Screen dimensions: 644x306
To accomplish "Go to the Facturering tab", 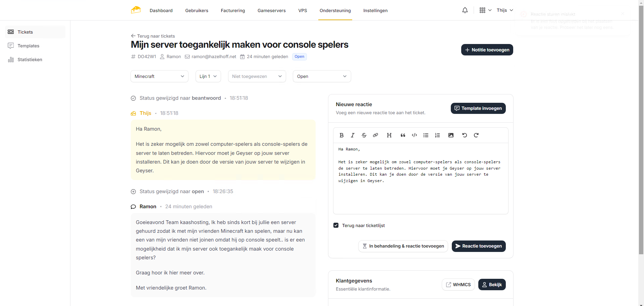I will coord(233,10).
